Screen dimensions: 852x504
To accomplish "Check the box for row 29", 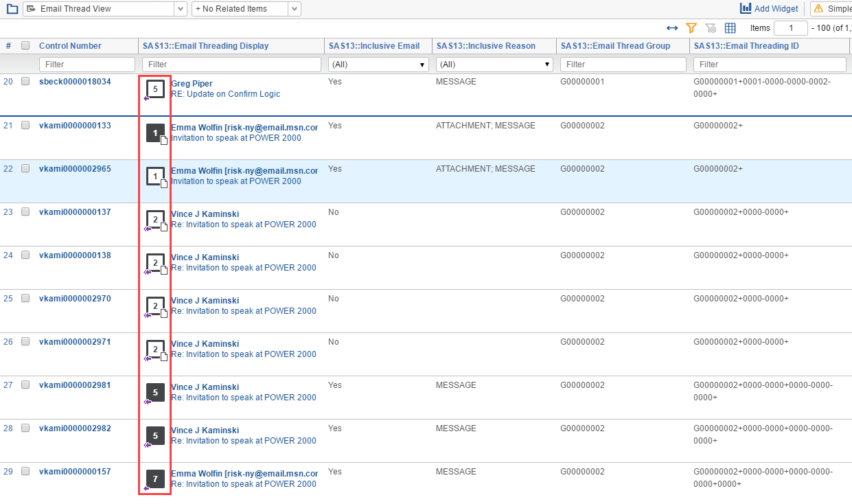I will tap(25, 471).
